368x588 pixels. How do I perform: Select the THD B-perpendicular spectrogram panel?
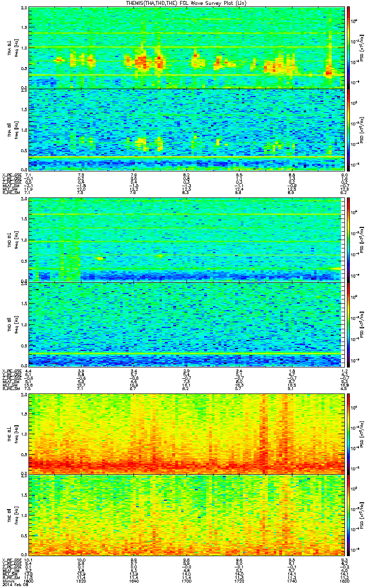(186, 240)
